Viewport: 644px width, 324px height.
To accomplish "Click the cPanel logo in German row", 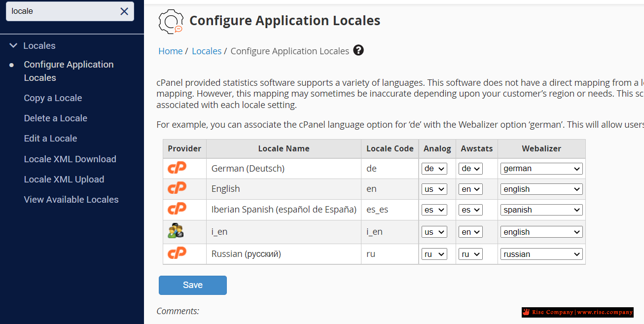I will (177, 168).
